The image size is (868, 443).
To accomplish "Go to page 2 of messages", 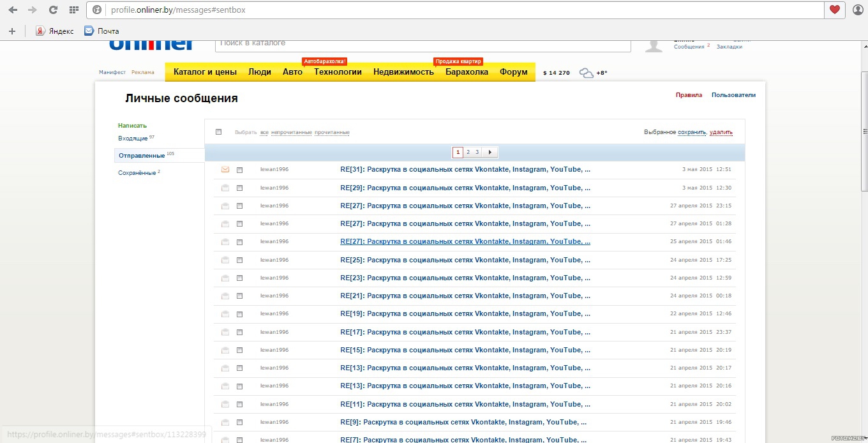I will click(468, 153).
